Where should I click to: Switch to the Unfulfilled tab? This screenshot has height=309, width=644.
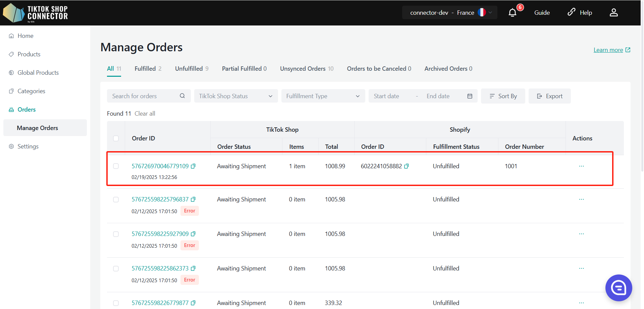(x=192, y=69)
